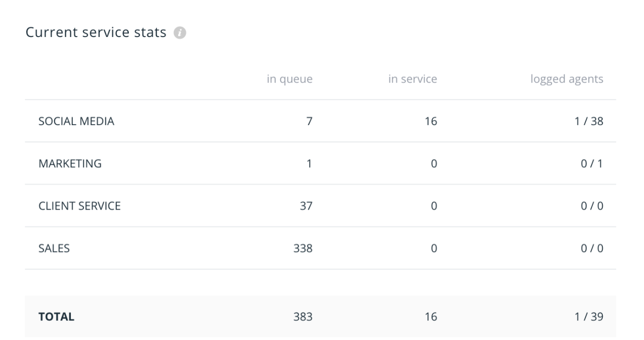644x340 pixels.
Task: Click the info icon beside Current service stats
Action: (180, 33)
